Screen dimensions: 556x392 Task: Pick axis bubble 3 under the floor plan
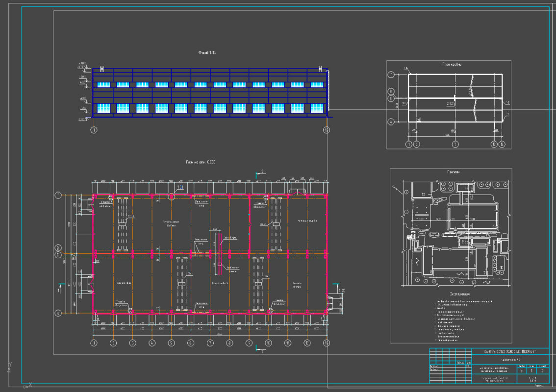point(132,343)
